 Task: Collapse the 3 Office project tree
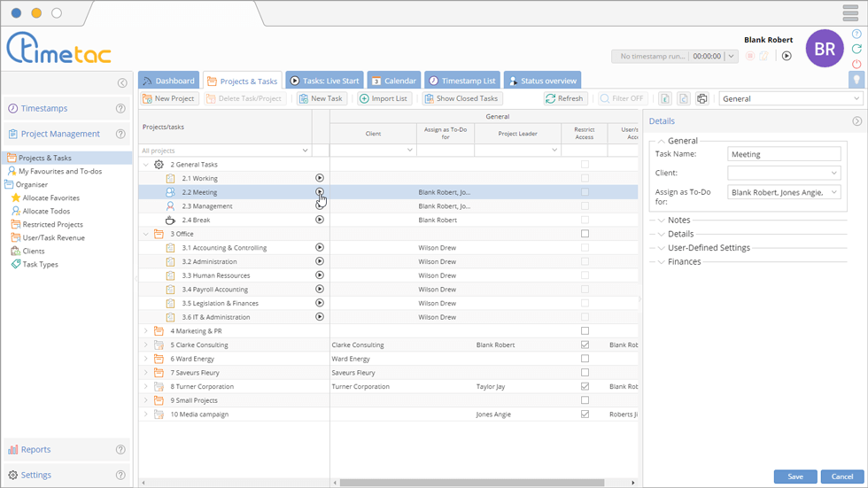click(145, 234)
